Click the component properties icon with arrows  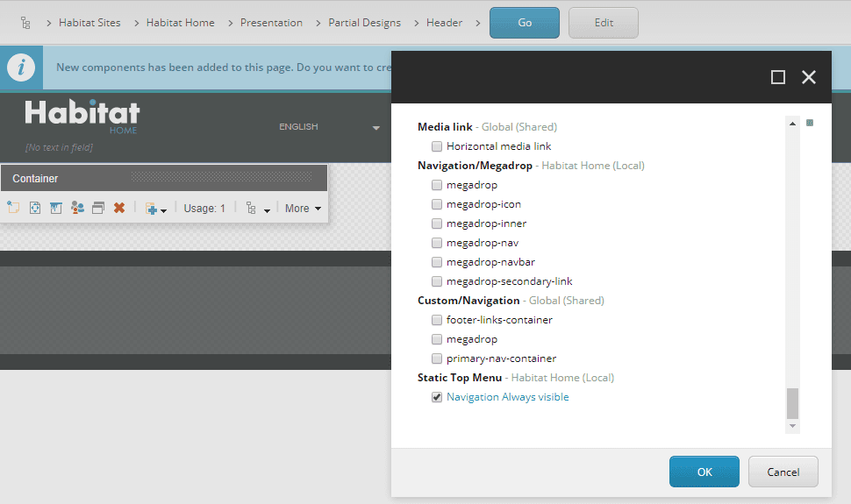tap(35, 208)
